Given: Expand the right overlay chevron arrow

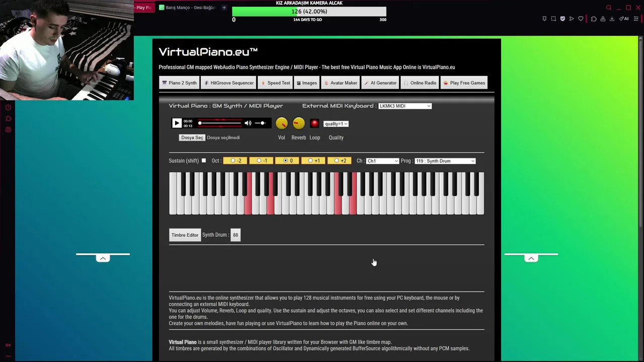Looking at the screenshot, I should (531, 258).
